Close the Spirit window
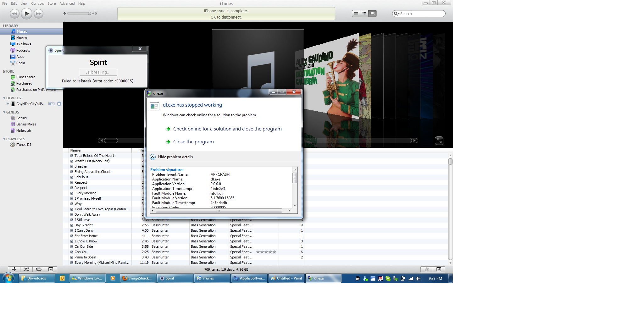 (x=140, y=49)
